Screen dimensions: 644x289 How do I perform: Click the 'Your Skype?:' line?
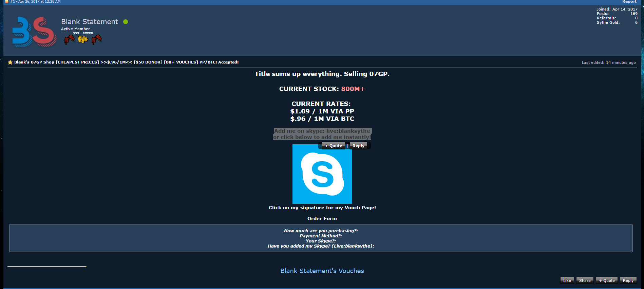[321, 241]
